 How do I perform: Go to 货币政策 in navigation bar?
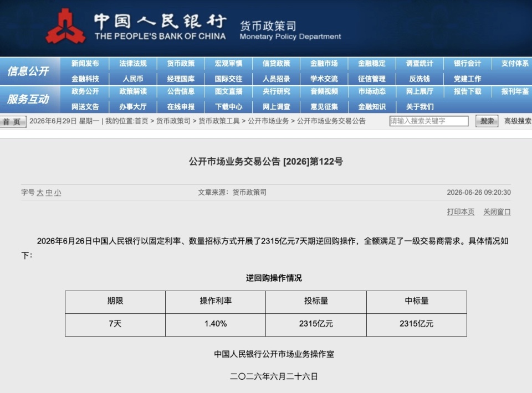pyautogui.click(x=181, y=63)
